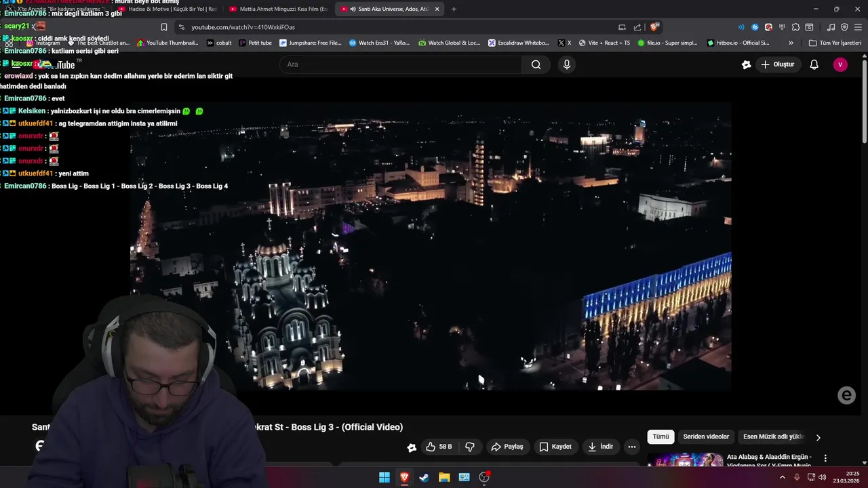Screen dimensions: 868x488
Task: Save the video with Kaydet
Action: pos(555,447)
